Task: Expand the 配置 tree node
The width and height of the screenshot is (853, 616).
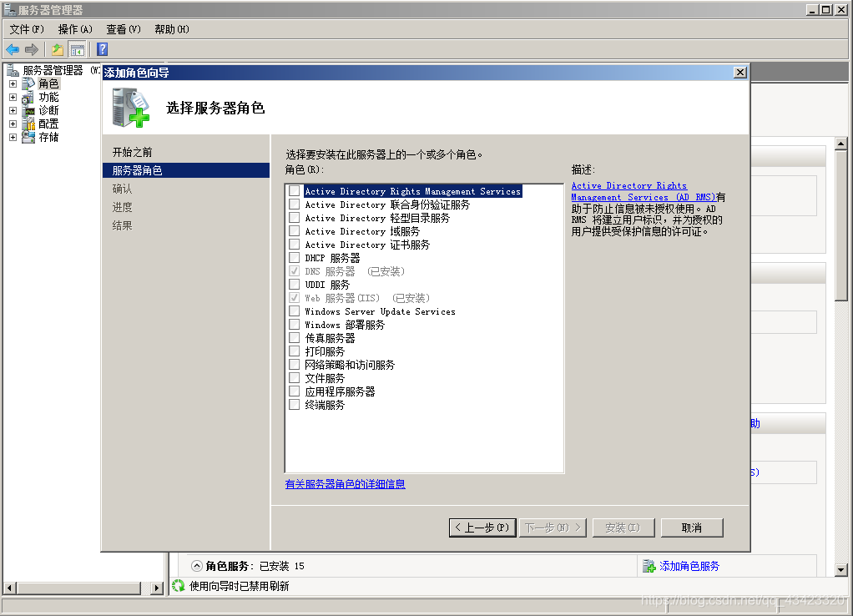Action: [x=13, y=124]
